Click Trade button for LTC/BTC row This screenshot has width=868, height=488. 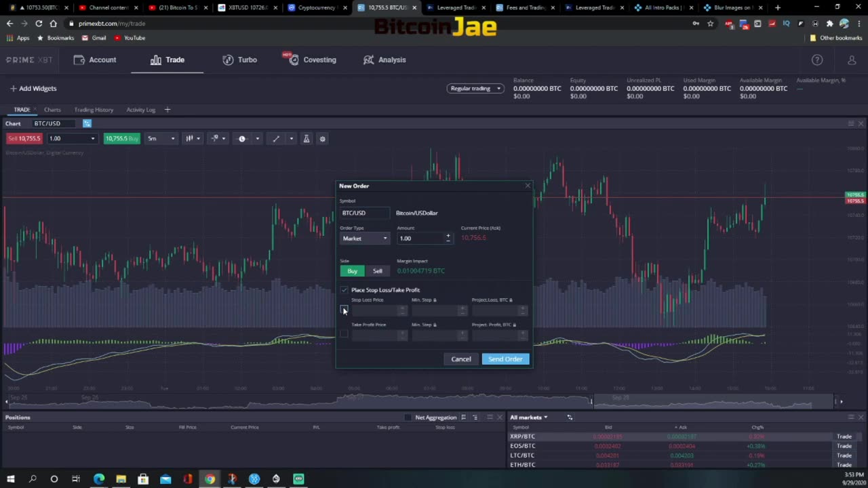[844, 455]
